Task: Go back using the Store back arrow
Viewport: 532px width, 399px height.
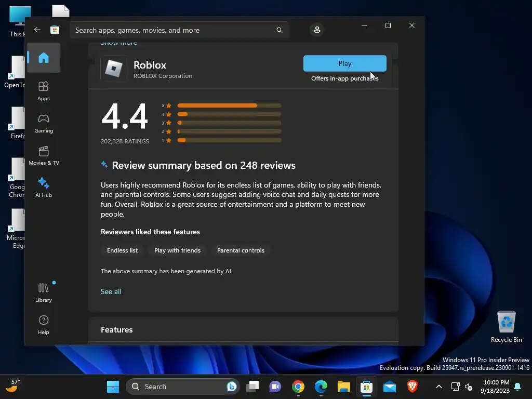Action: [37, 30]
